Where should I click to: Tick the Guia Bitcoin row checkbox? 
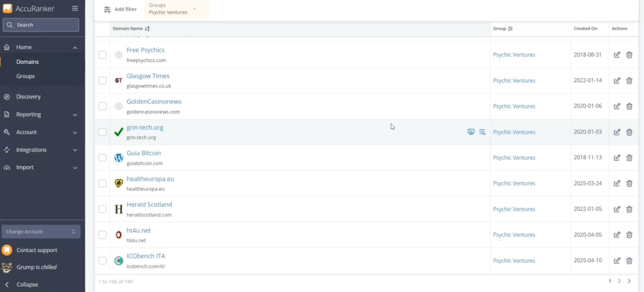[x=102, y=157]
